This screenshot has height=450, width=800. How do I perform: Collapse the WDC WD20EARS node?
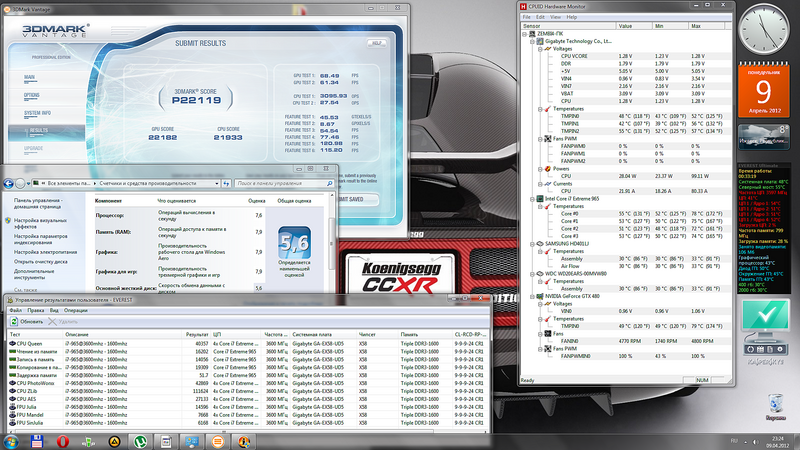532,273
